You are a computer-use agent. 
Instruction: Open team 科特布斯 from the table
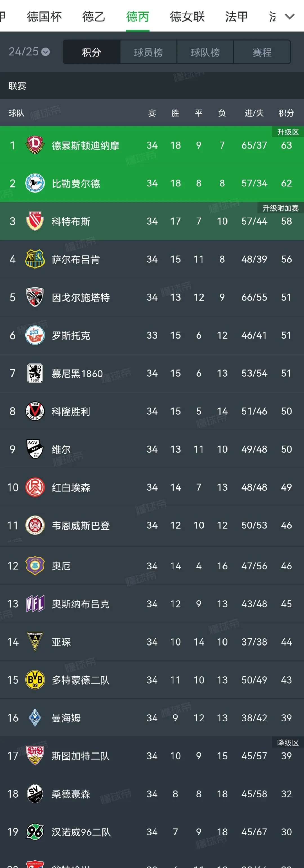tap(71, 222)
